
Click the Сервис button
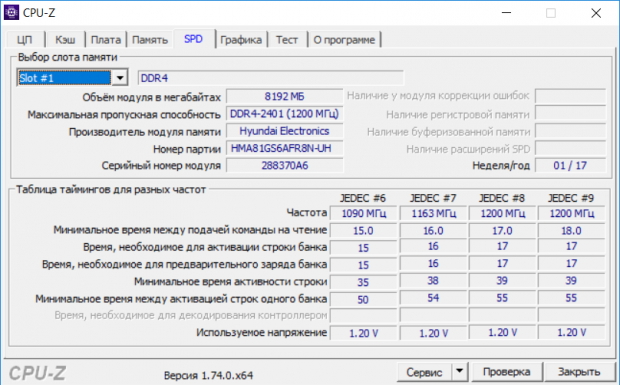pyautogui.click(x=424, y=372)
